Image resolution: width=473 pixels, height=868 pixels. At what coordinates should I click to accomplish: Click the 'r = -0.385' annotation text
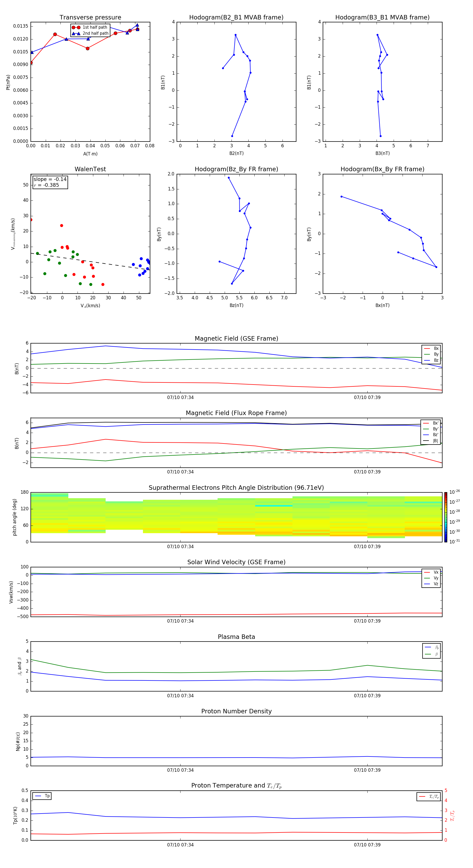[x=47, y=185]
